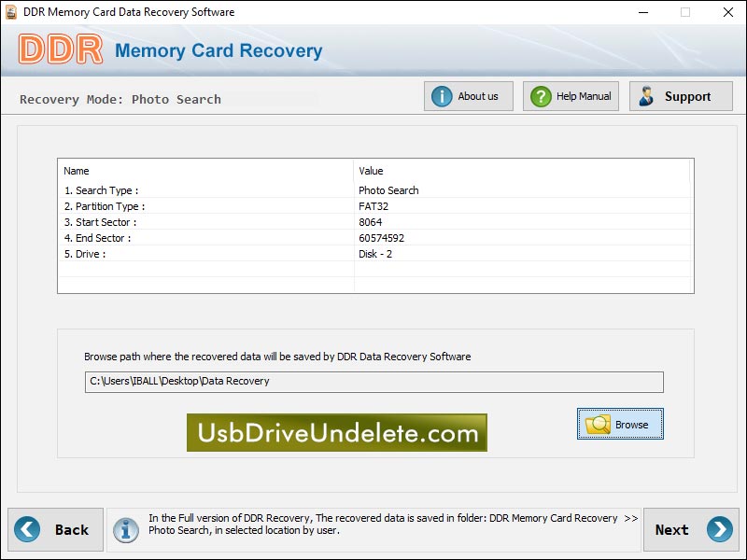Close the DDR recovery window
The image size is (747, 560).
pyautogui.click(x=728, y=12)
